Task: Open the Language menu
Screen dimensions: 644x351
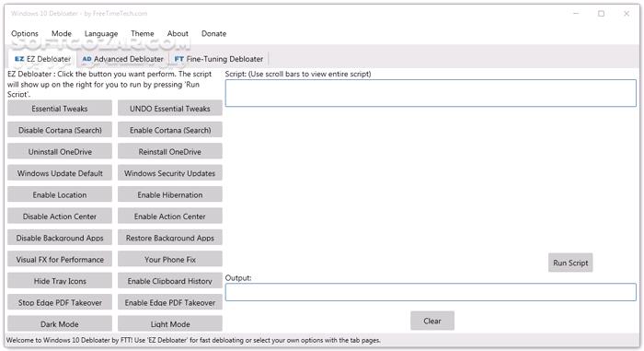Action: coord(101,34)
